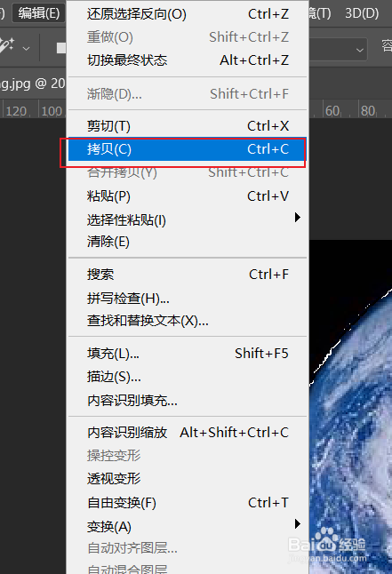Choose 拷贝(C) to copy selection
This screenshot has width=392, height=574.
188,149
